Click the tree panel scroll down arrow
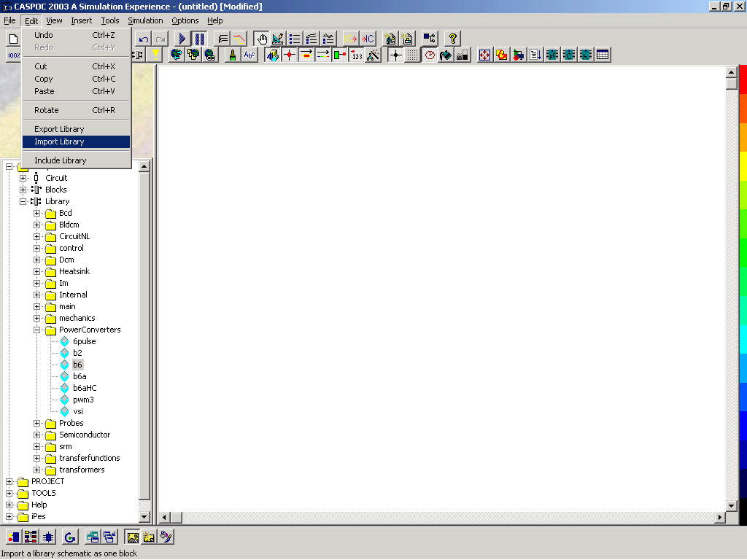 click(144, 517)
